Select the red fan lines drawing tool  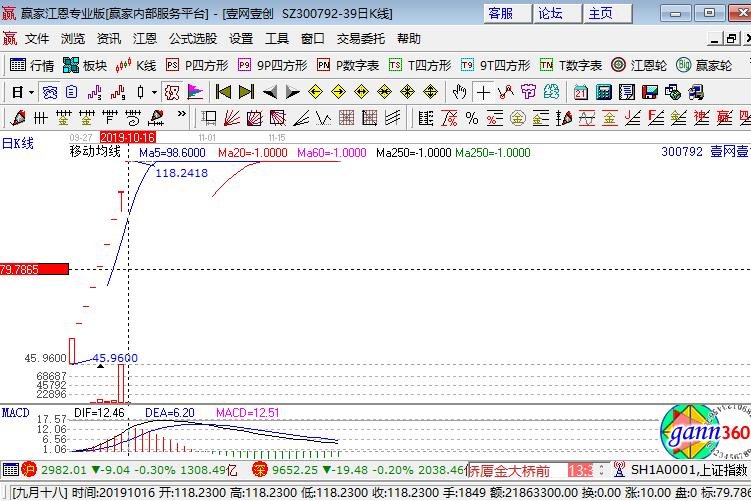[x=231, y=118]
